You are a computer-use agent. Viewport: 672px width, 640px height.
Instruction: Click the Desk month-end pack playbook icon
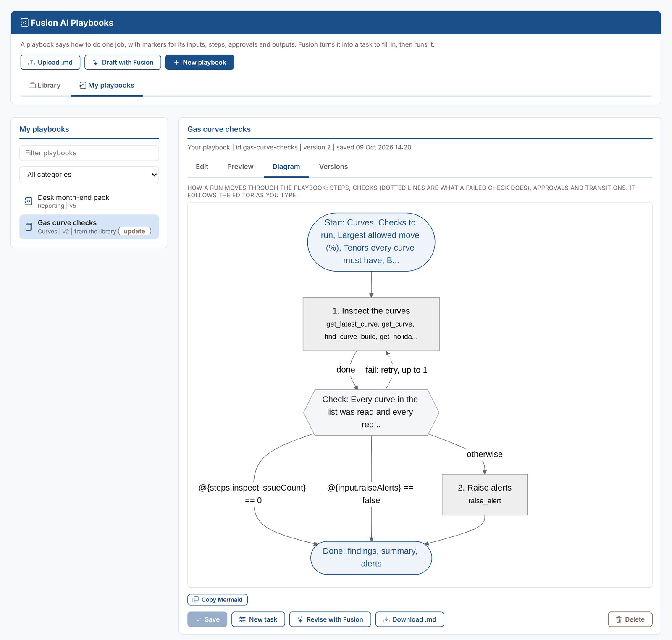28,201
